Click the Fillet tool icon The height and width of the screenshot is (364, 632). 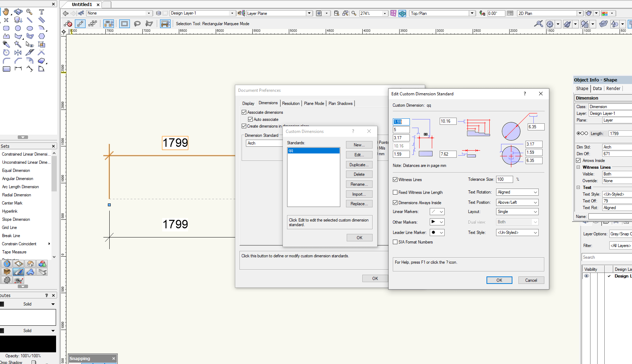pos(6,61)
